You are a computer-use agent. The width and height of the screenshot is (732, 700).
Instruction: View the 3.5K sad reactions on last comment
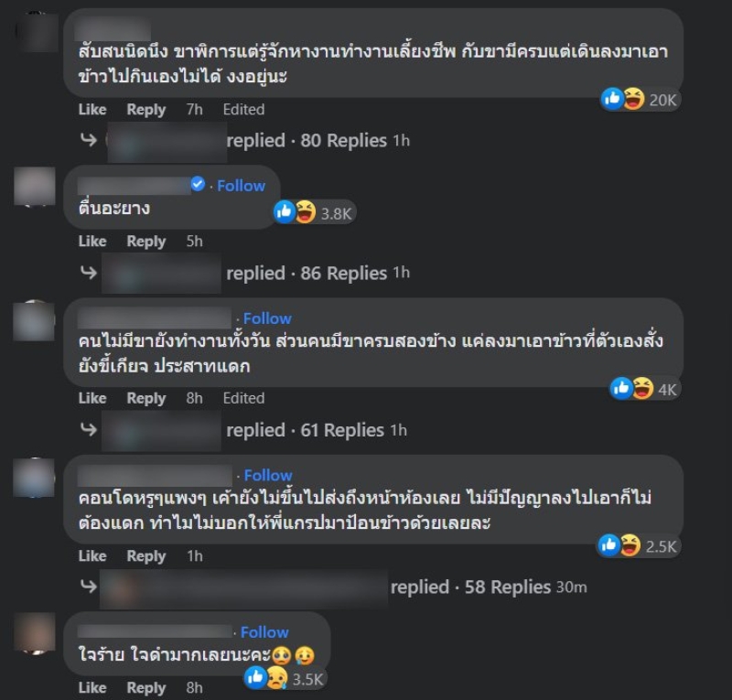point(285,678)
